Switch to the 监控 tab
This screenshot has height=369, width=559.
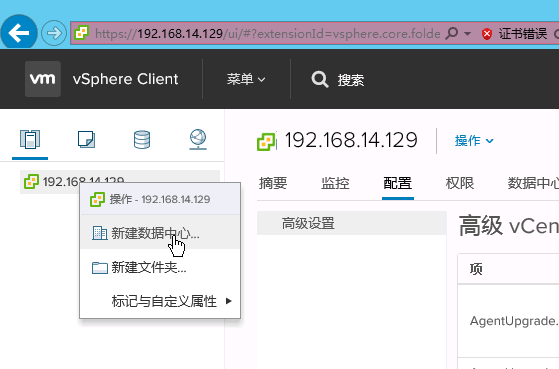pos(335,183)
